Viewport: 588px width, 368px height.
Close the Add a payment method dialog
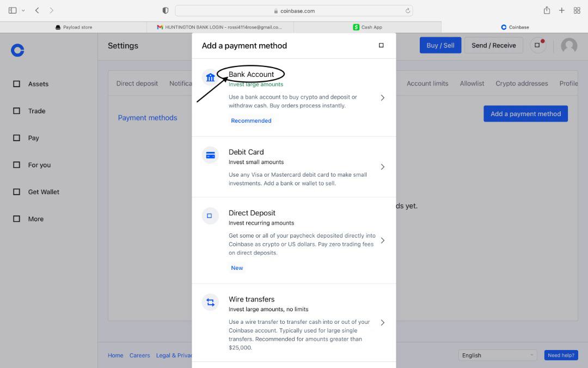point(381,45)
